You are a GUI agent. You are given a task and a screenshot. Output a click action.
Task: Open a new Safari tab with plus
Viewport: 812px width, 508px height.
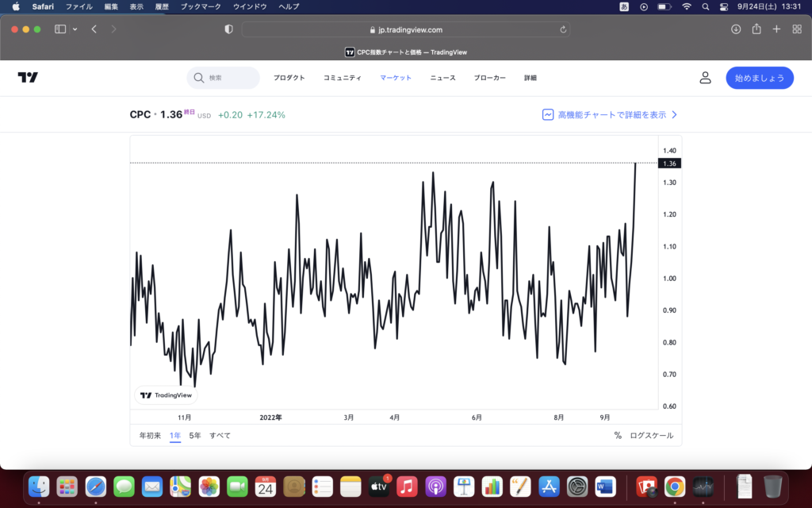click(776, 29)
